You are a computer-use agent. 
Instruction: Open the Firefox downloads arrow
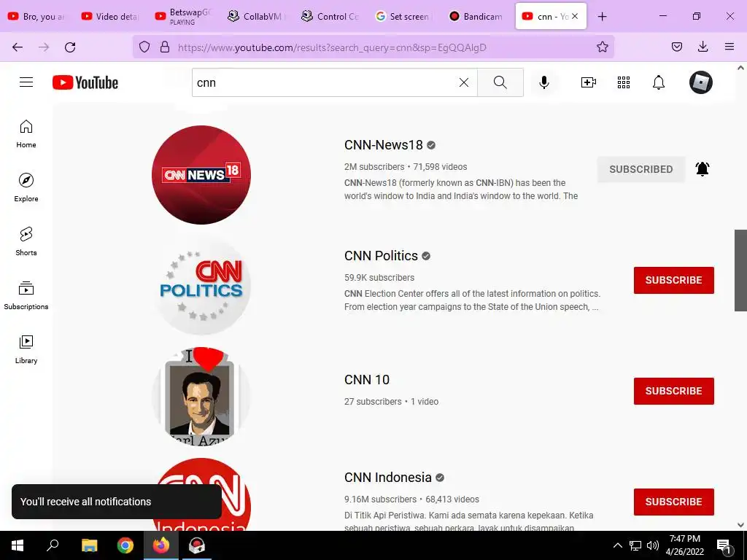[x=703, y=47]
